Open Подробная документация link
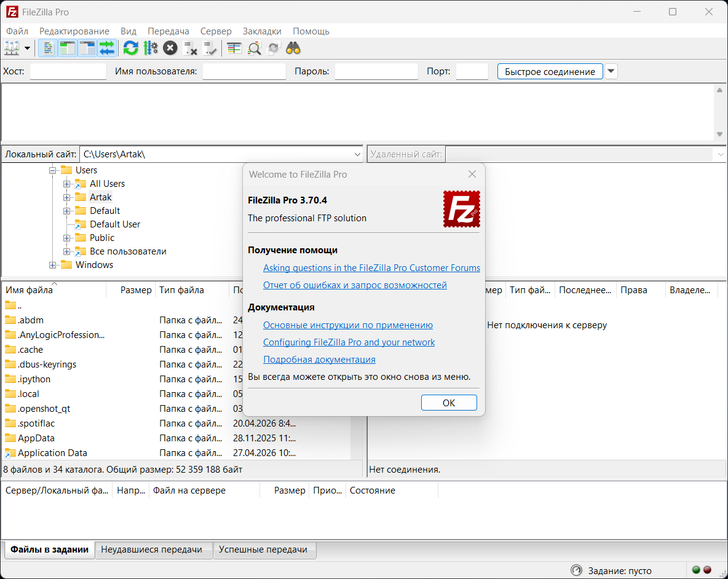The image size is (728, 579). (319, 359)
